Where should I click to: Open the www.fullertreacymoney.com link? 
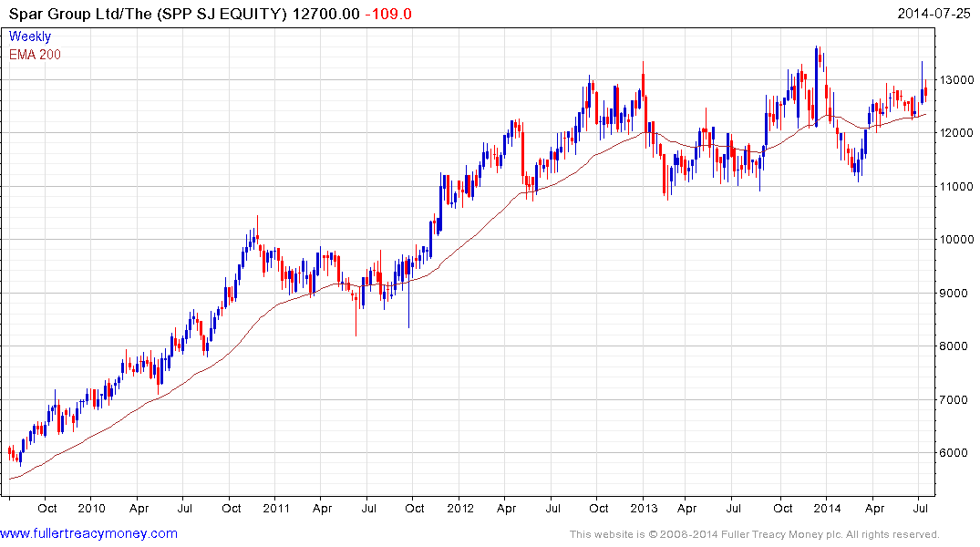pos(88,533)
